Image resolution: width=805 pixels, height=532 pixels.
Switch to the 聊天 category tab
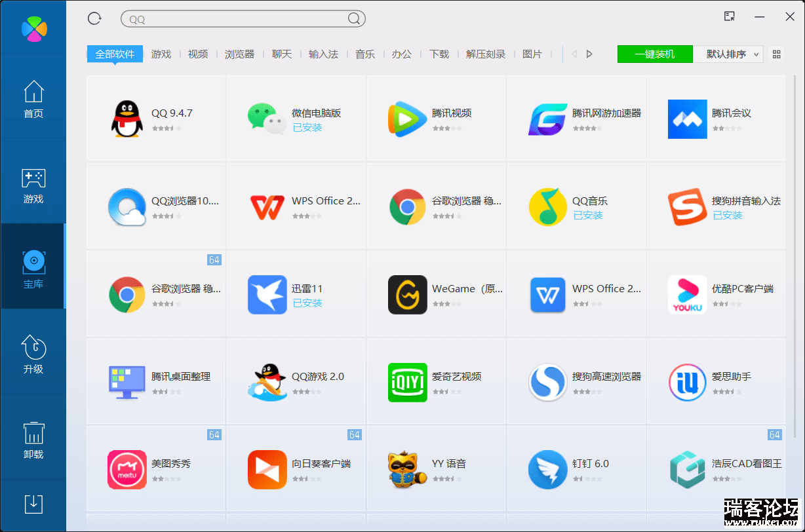[282, 54]
